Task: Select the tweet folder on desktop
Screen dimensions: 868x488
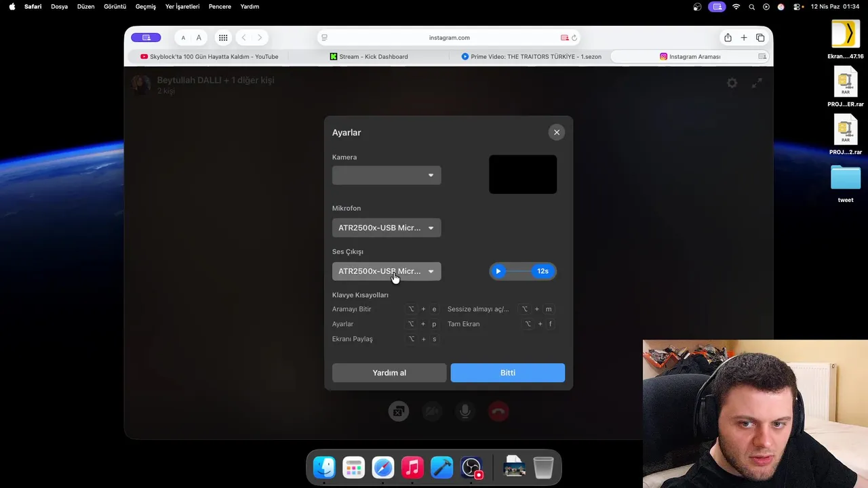Action: 846,184
